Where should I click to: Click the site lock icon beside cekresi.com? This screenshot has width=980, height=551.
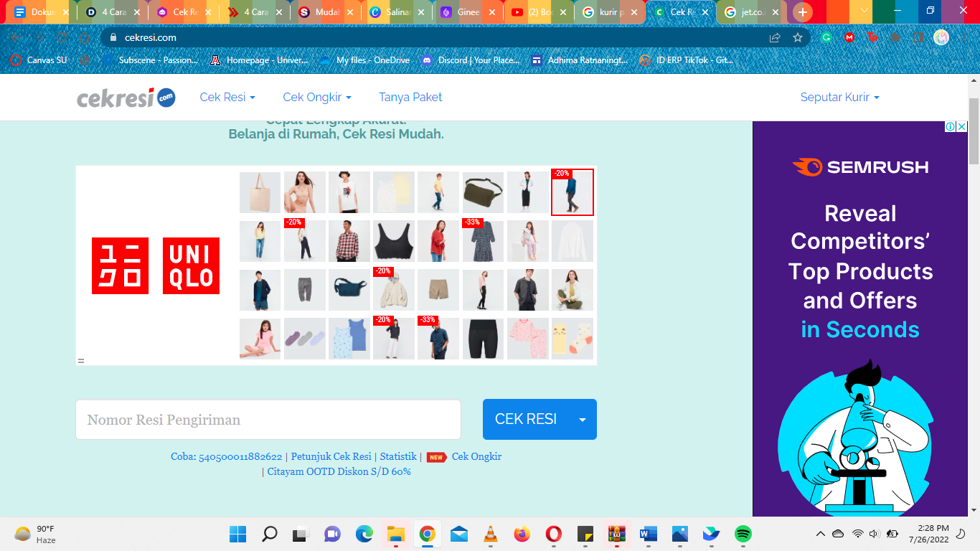[113, 37]
